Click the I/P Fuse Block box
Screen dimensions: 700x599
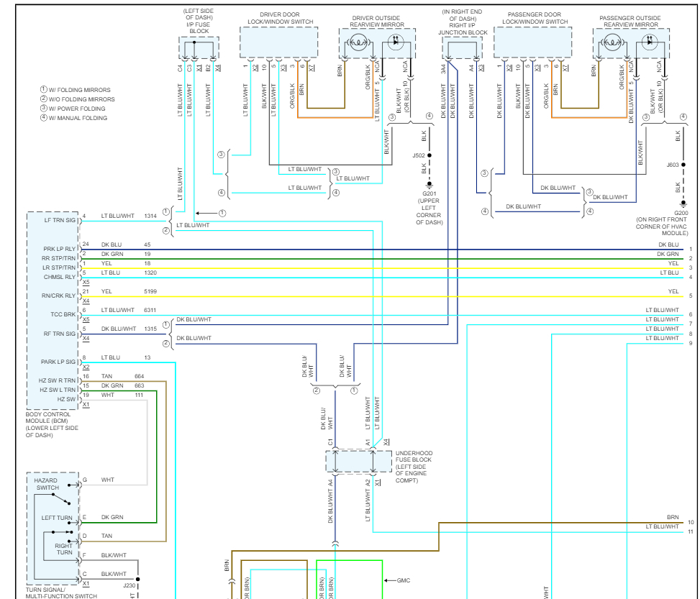(x=199, y=47)
